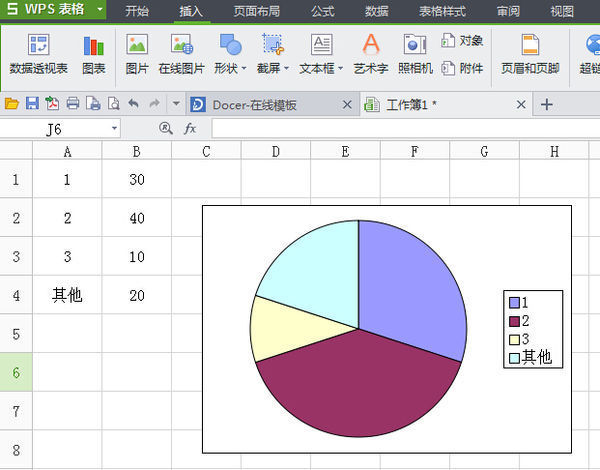This screenshot has height=470, width=600.
Task: Switch to the 表格样式 ribbon tab
Action: (x=442, y=11)
